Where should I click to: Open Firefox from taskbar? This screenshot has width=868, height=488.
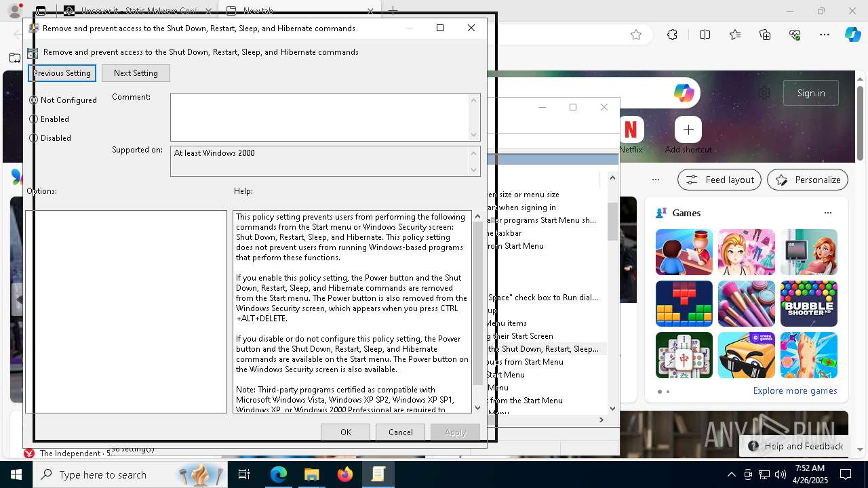point(345,474)
